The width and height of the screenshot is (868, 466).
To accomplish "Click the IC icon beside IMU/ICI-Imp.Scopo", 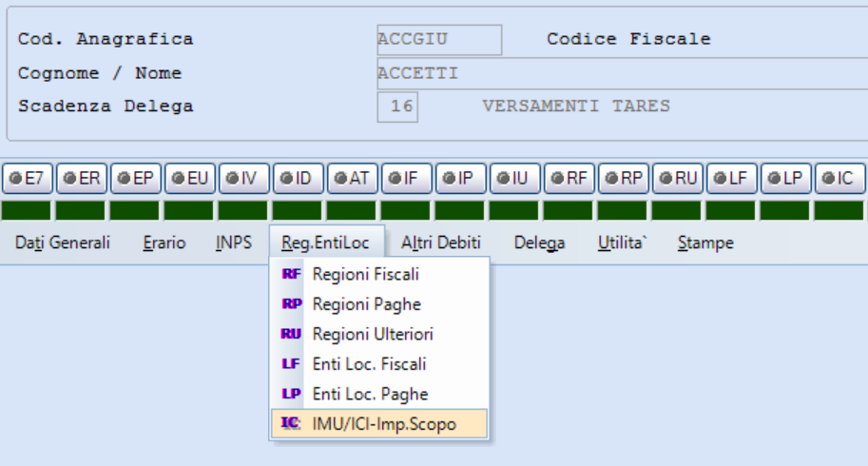I will (290, 424).
